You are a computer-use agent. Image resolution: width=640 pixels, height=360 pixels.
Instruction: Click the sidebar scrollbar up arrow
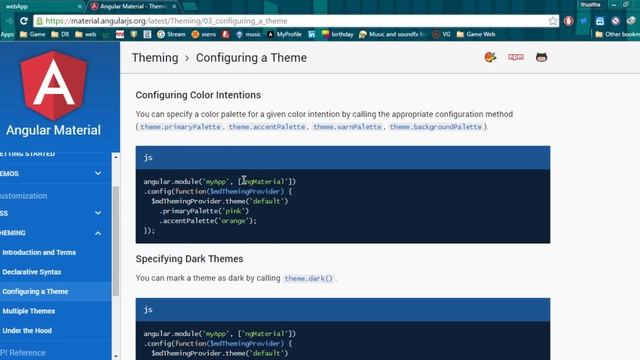pos(116,157)
